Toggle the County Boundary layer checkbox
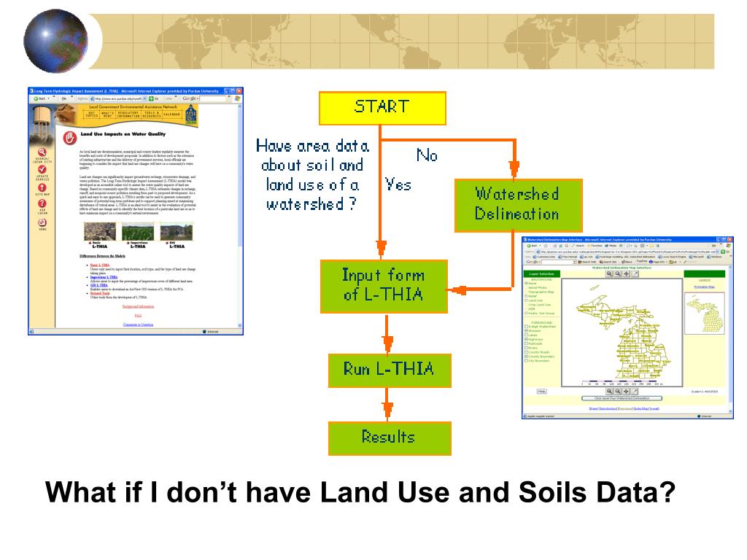Viewport: 747px width, 560px height. coord(527,356)
